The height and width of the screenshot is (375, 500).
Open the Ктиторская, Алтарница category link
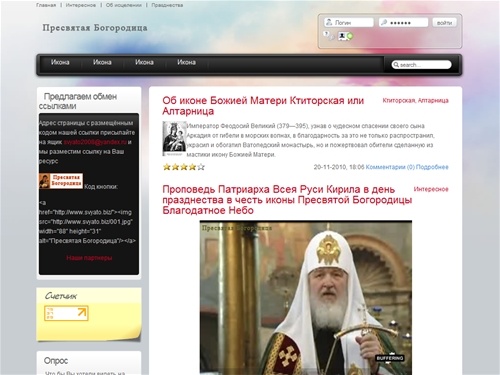[x=415, y=100]
